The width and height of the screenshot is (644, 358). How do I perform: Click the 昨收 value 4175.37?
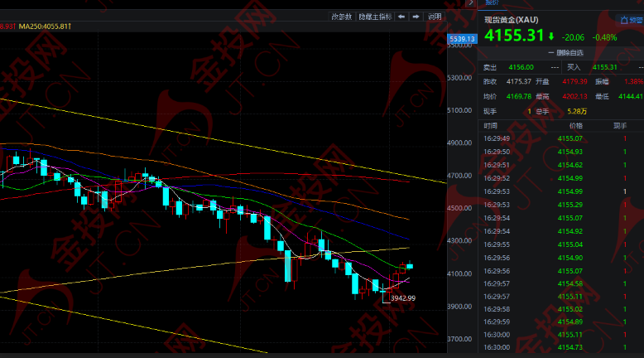(519, 81)
